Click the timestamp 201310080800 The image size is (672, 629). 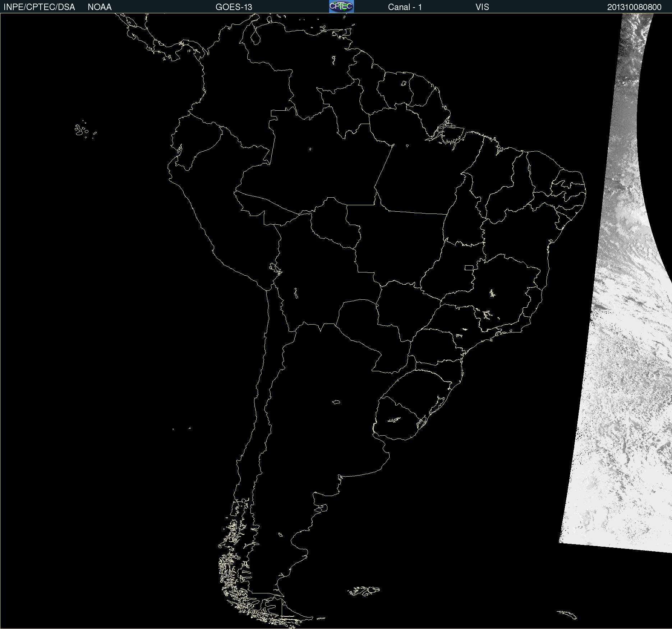tap(634, 7)
